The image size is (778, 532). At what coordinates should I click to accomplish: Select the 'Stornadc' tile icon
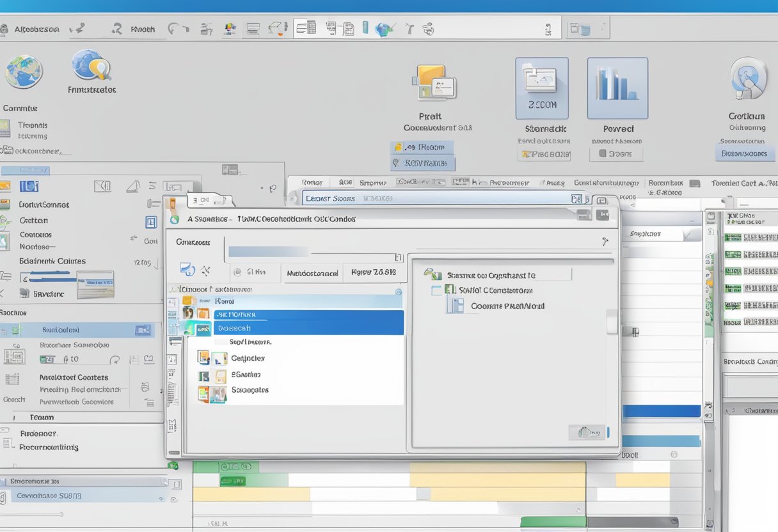(x=542, y=88)
